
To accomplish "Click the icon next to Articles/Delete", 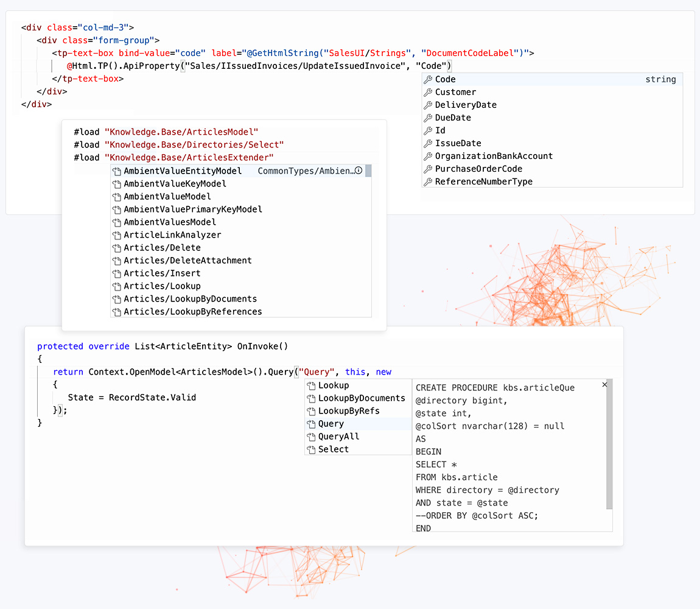I will pos(117,248).
